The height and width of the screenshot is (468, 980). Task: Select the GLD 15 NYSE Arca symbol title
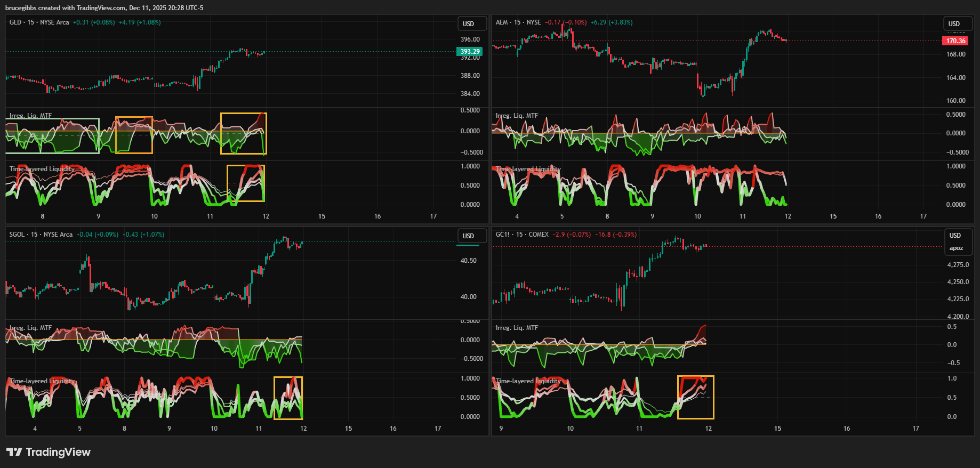pos(39,22)
